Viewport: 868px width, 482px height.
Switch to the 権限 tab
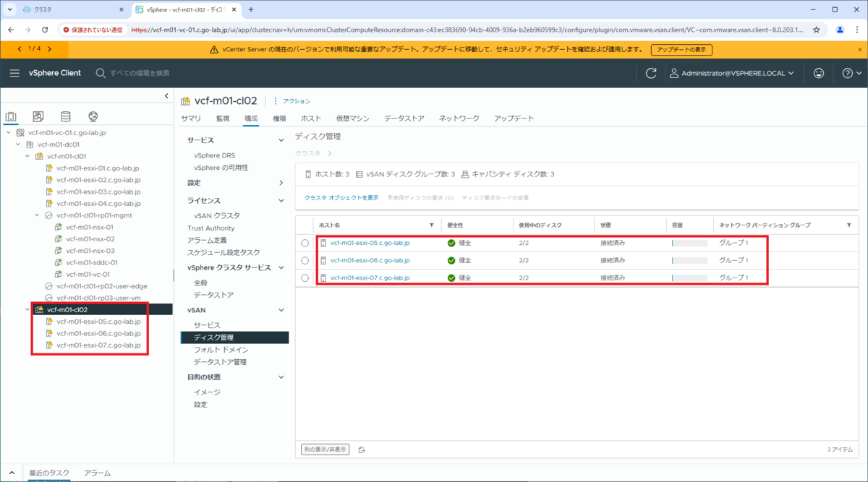point(279,118)
